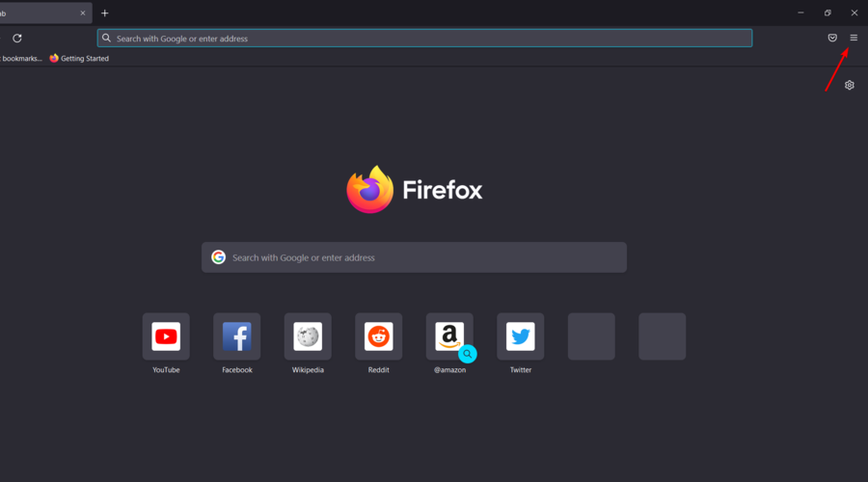Open new tab personalize gear settings
This screenshot has height=482, width=868.
coord(849,85)
